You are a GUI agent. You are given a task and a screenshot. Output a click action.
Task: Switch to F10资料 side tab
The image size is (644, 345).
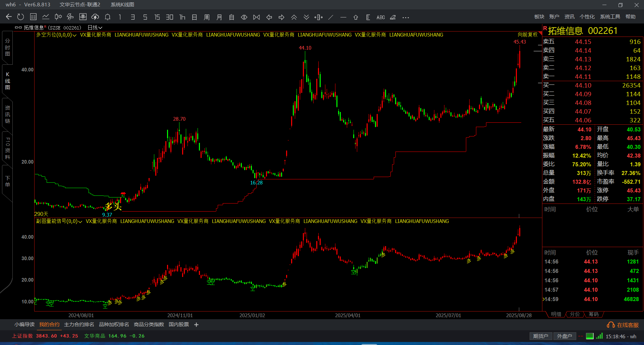pyautogui.click(x=7, y=148)
